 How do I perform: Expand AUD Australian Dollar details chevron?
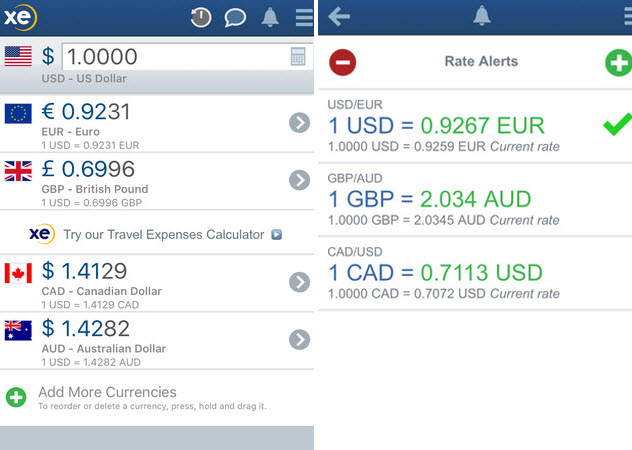point(299,340)
